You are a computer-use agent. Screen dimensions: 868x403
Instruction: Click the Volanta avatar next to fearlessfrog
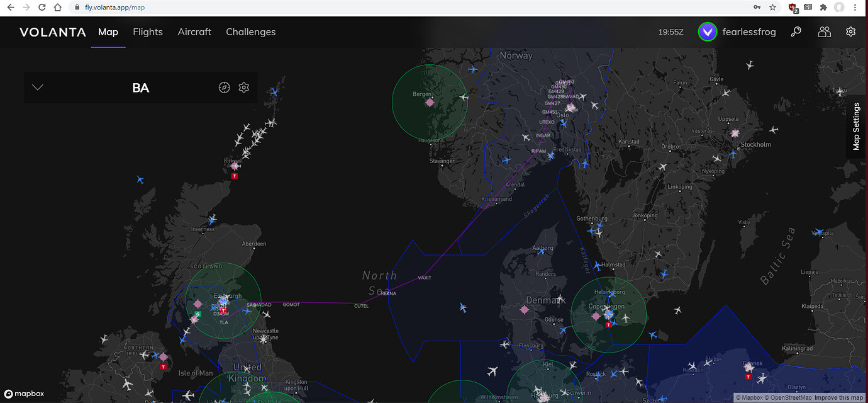(x=707, y=31)
